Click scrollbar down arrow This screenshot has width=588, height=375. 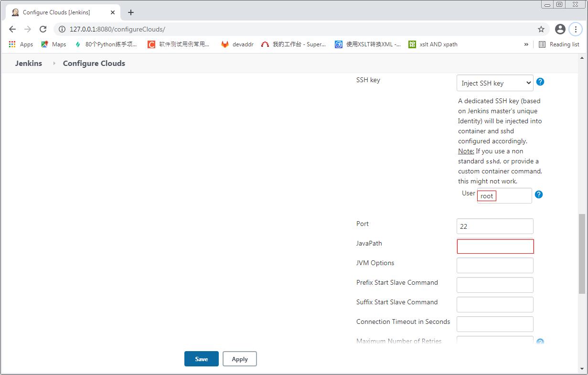tap(582, 369)
